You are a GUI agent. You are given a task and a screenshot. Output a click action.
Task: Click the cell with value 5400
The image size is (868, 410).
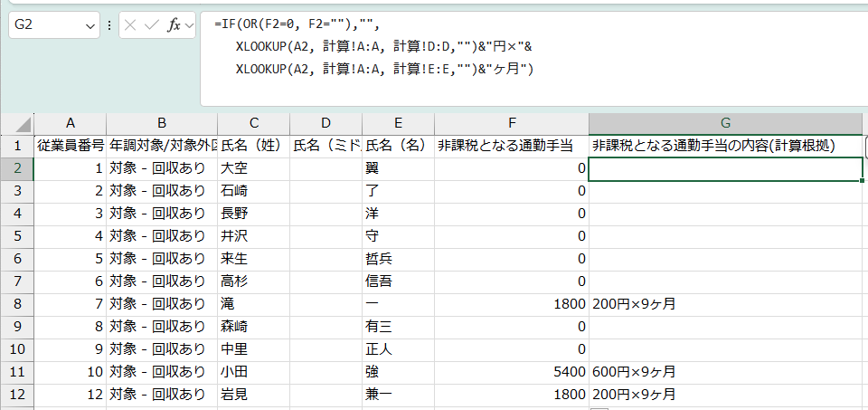coord(511,372)
